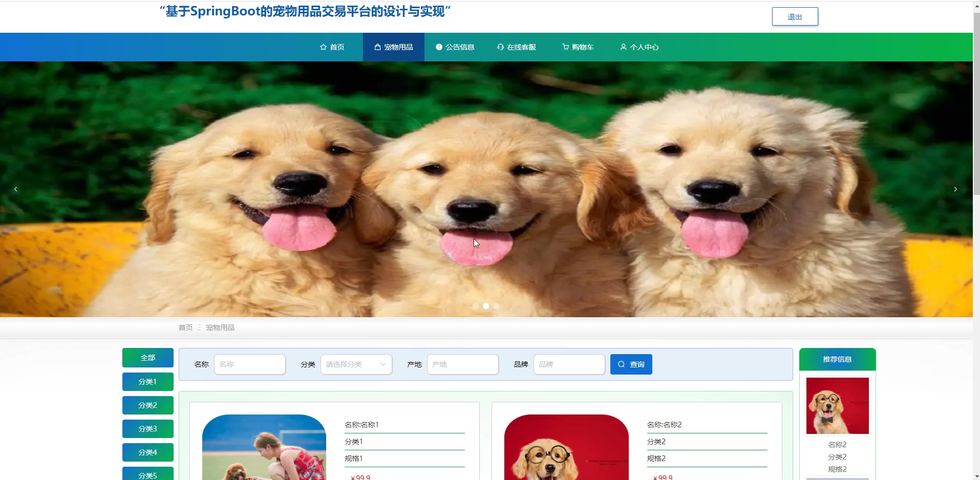Viewport: 980px width, 480px height.
Task: Click the 首页 breadcrumb link
Action: coord(185,328)
